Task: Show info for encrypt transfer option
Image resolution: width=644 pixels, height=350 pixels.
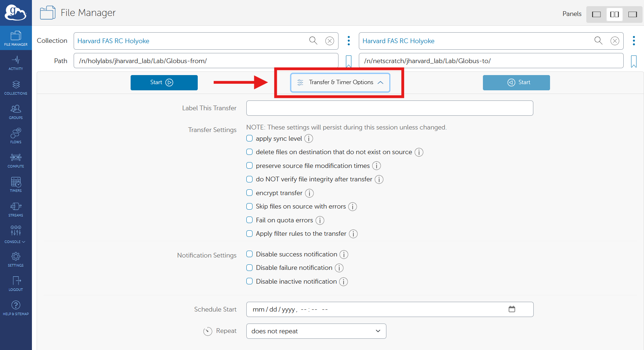Action: click(x=309, y=193)
